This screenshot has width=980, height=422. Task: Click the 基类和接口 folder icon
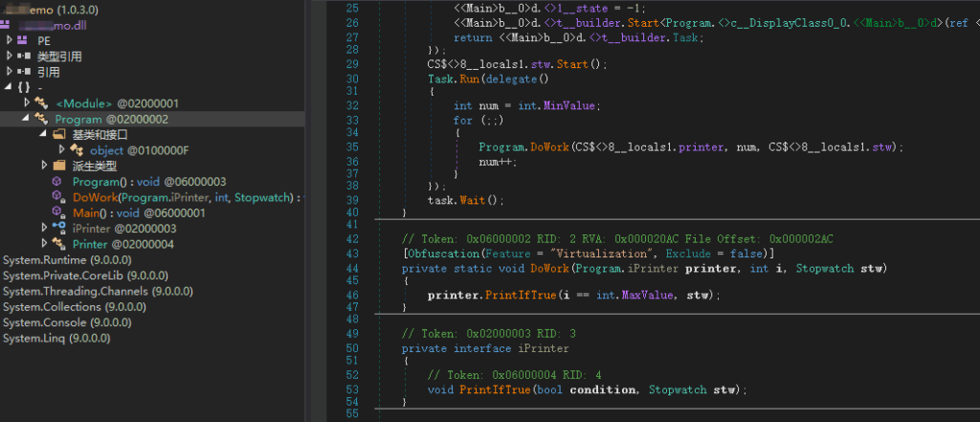[x=58, y=135]
